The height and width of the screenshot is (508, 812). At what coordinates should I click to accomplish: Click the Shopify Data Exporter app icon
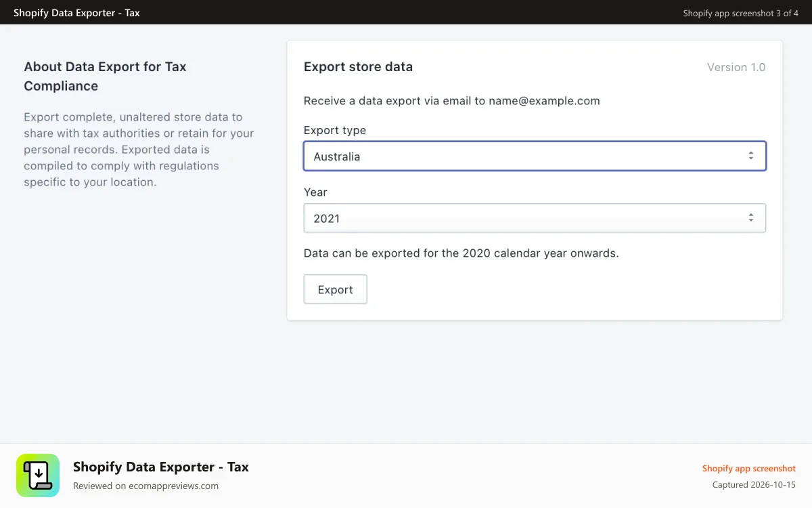tap(38, 475)
